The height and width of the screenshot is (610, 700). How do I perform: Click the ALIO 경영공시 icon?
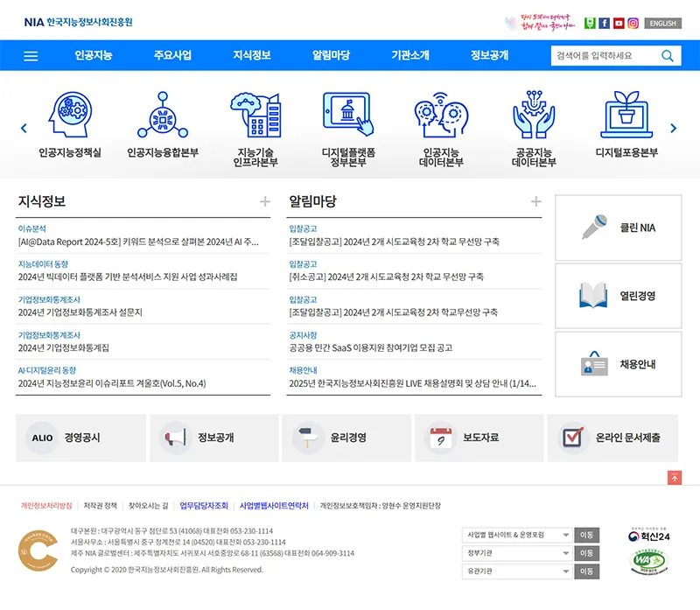click(x=42, y=438)
